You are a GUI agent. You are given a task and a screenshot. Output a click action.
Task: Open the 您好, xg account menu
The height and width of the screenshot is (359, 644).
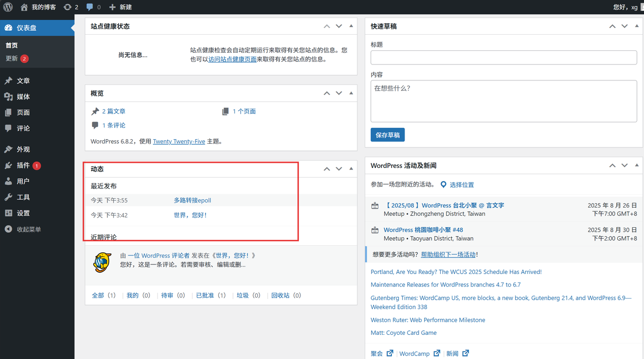click(x=627, y=7)
